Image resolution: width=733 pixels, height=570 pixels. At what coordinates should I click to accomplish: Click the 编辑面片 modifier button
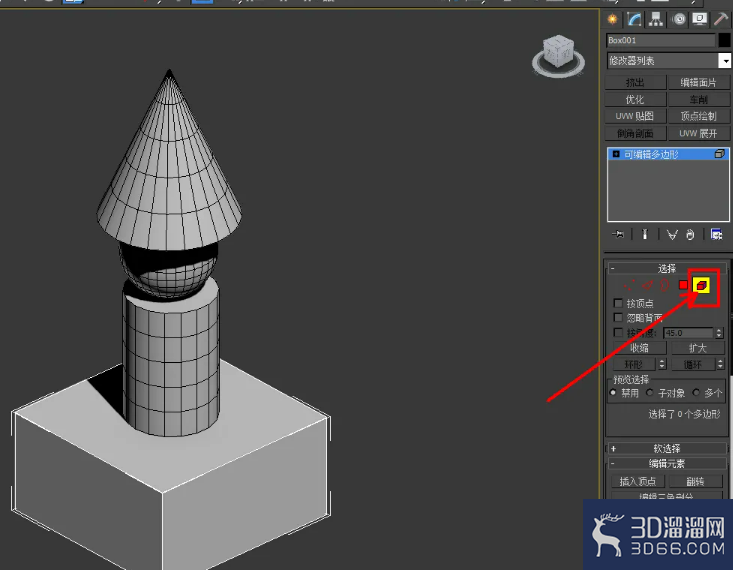pyautogui.click(x=698, y=82)
